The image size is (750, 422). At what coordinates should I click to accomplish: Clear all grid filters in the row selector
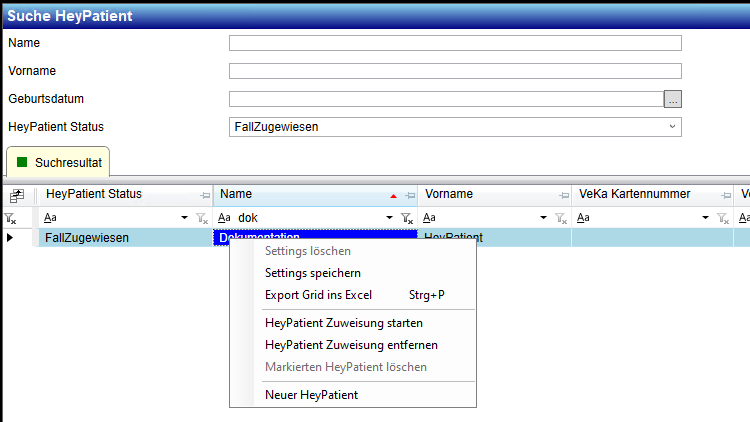click(11, 219)
